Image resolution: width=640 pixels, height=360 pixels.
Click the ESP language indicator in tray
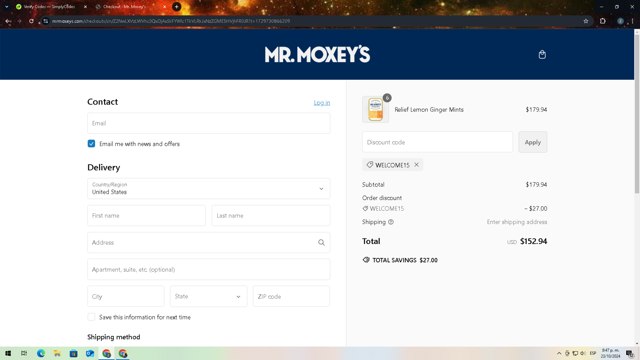click(x=593, y=353)
